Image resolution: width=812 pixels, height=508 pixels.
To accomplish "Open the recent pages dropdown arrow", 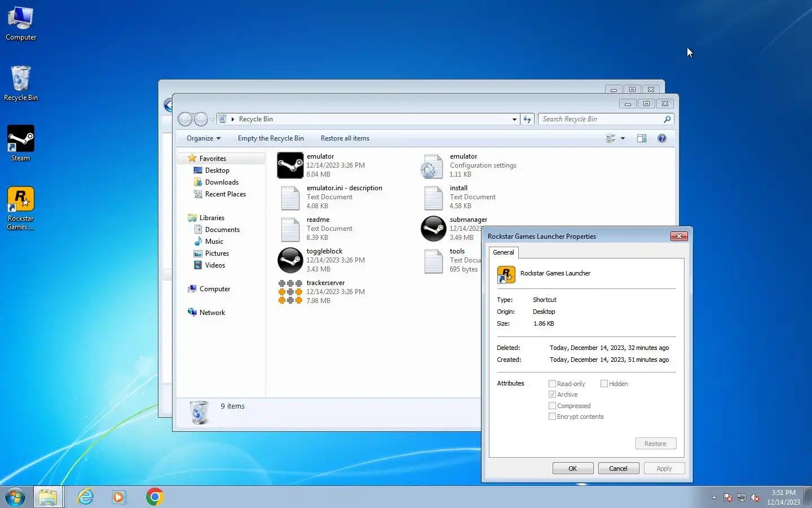I will (x=213, y=119).
